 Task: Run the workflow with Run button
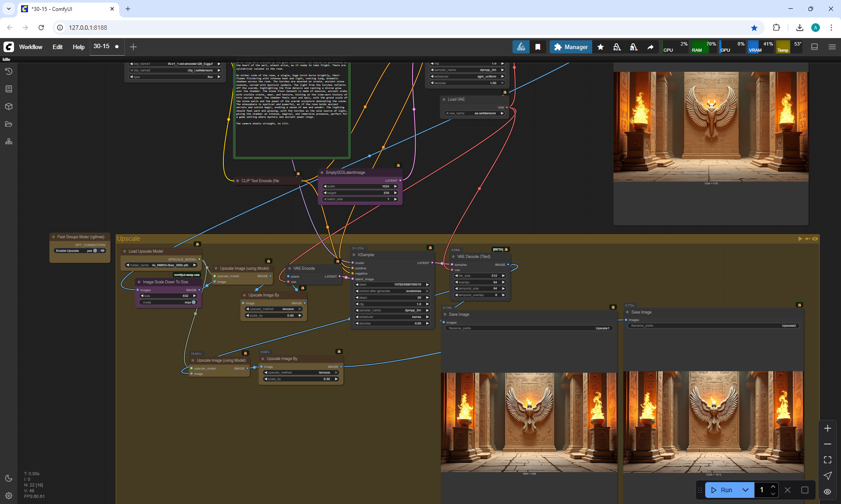pyautogui.click(x=722, y=490)
